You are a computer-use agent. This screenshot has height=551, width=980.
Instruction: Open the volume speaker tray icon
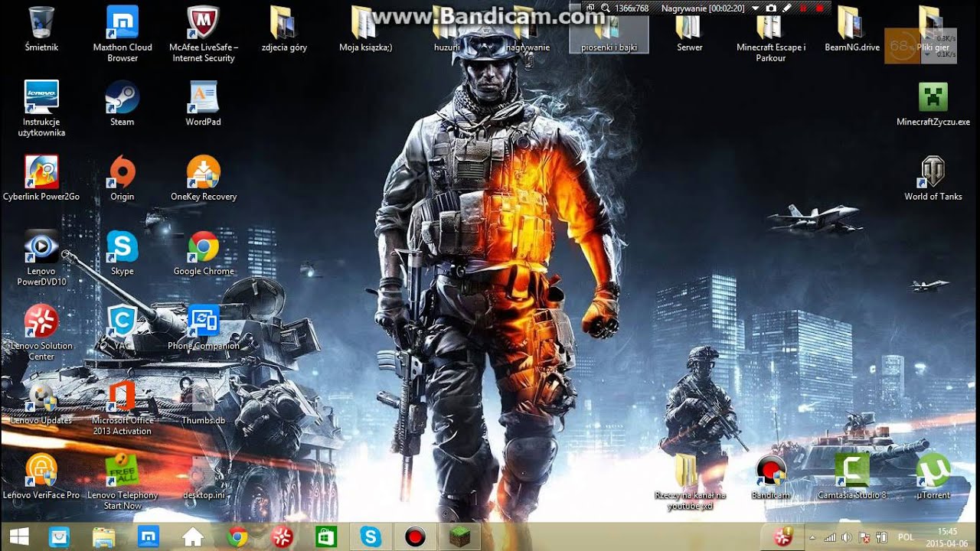pos(847,537)
